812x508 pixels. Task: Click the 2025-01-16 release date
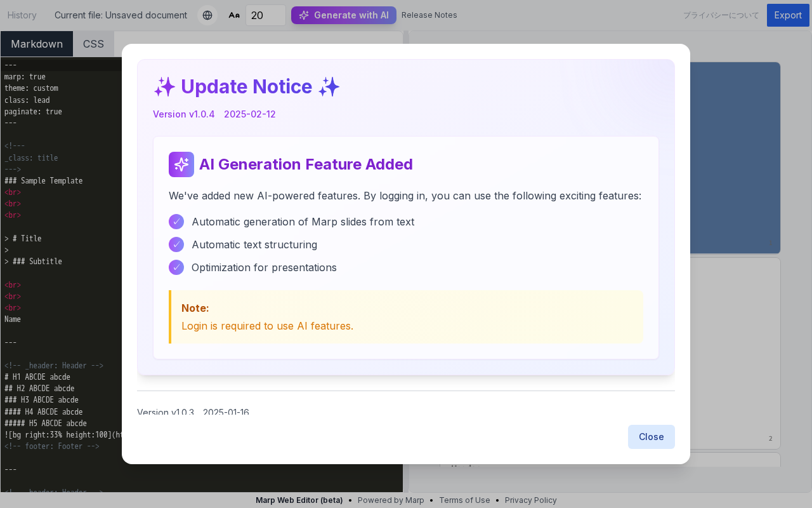point(226,412)
